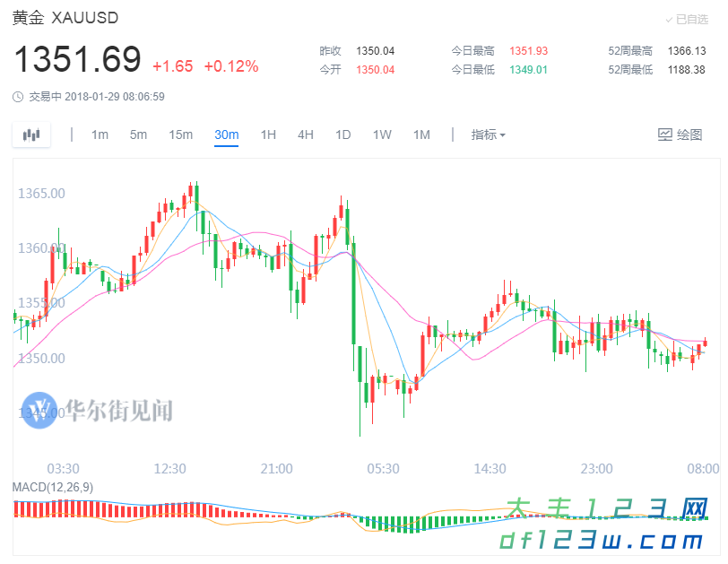Choose the 15m chart interval

(180, 134)
